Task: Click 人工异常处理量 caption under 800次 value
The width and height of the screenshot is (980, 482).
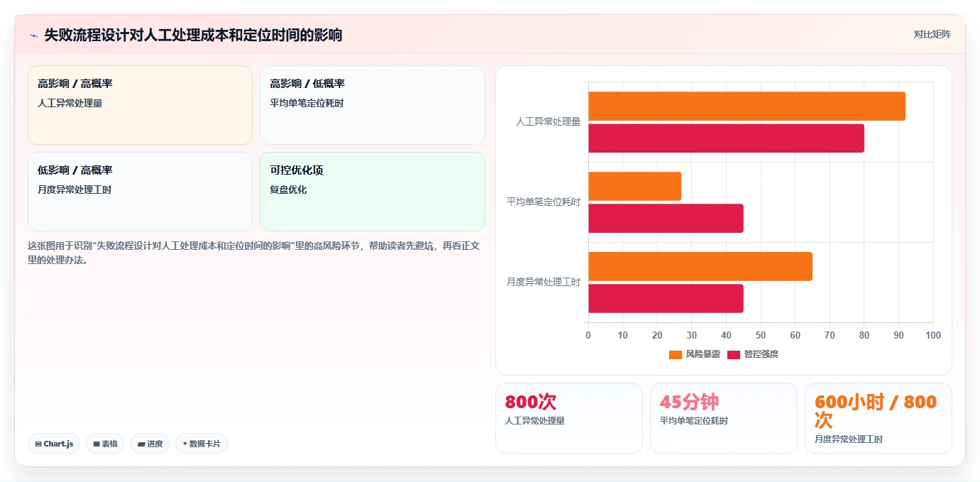Action: point(535,421)
